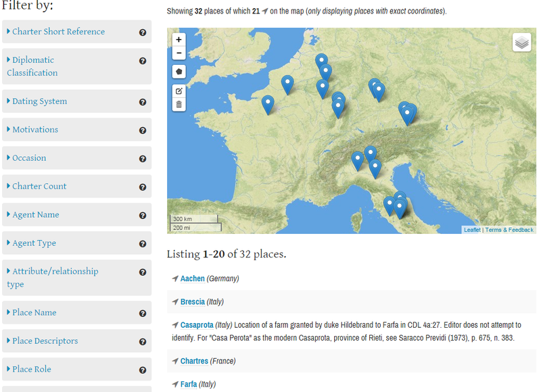Follow the Casaprota place link
The height and width of the screenshot is (392, 541).
click(x=196, y=325)
